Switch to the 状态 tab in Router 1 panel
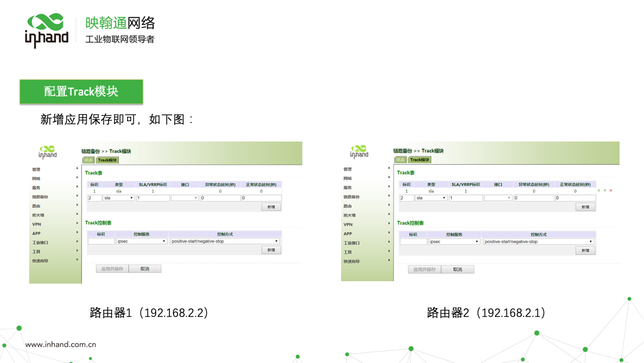 (x=88, y=160)
